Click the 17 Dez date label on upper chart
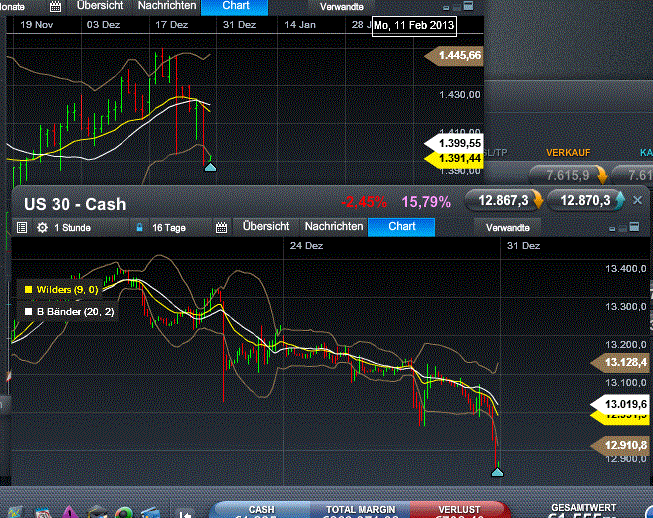Viewport: 653px width, 518px height. (172, 25)
